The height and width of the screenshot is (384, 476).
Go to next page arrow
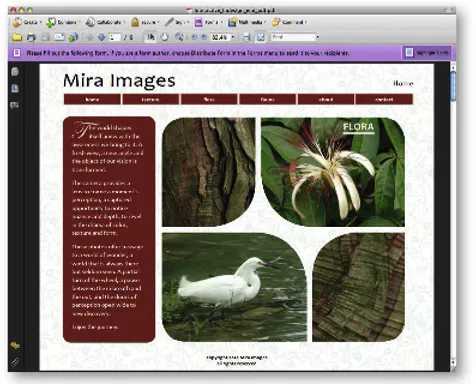pos(102,37)
